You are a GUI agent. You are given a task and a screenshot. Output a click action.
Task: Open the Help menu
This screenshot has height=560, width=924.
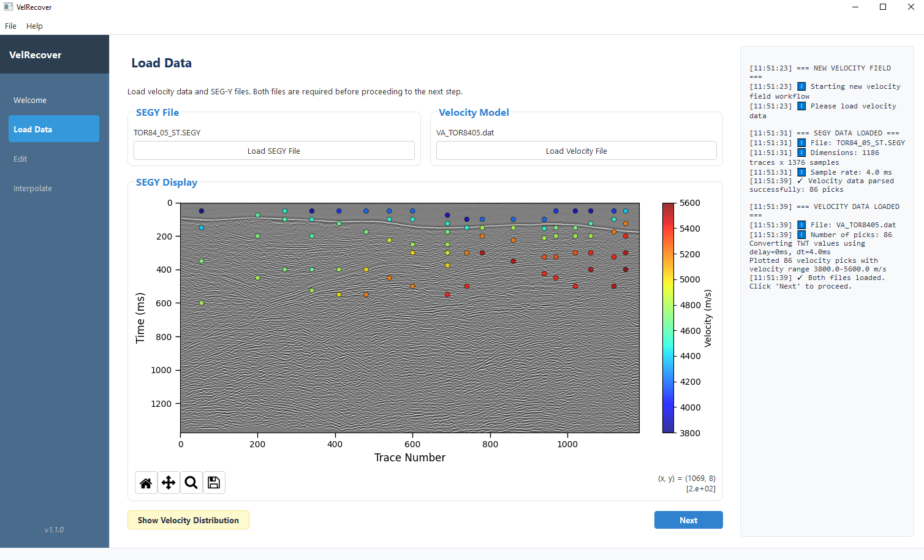pyautogui.click(x=34, y=26)
